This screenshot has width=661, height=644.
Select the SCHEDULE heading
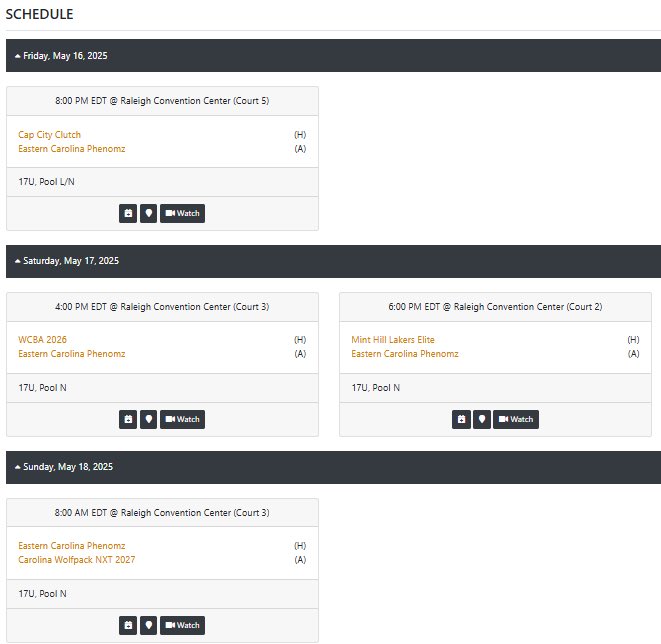tap(39, 14)
